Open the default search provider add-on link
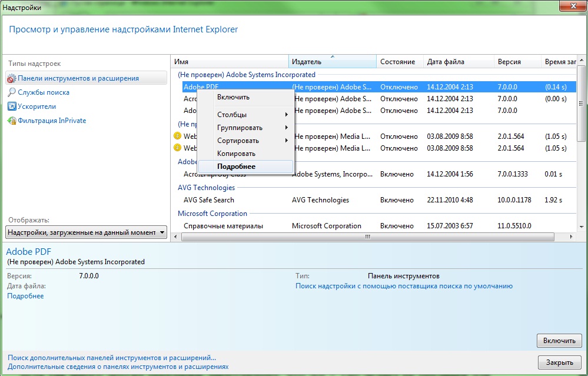 pyautogui.click(x=404, y=286)
